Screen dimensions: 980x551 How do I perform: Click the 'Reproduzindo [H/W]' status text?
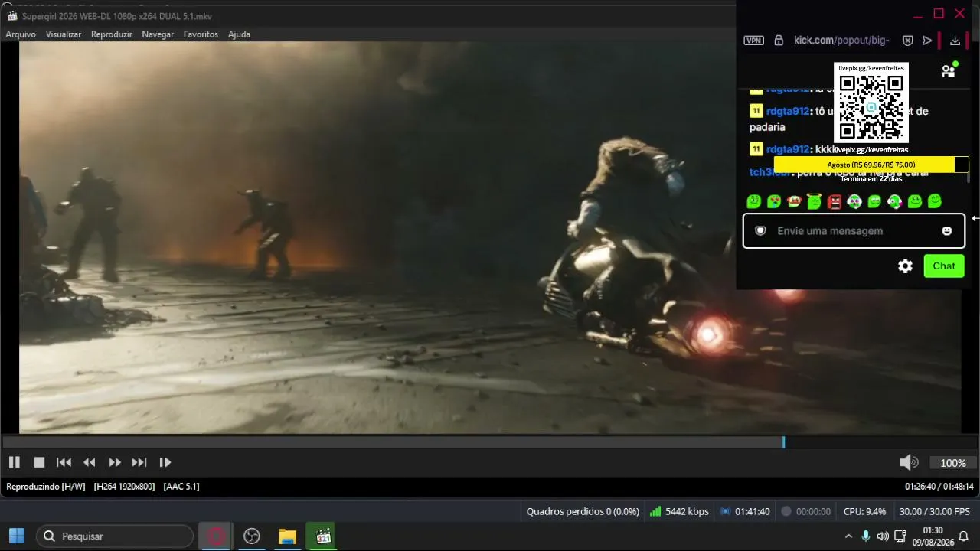[46, 486]
